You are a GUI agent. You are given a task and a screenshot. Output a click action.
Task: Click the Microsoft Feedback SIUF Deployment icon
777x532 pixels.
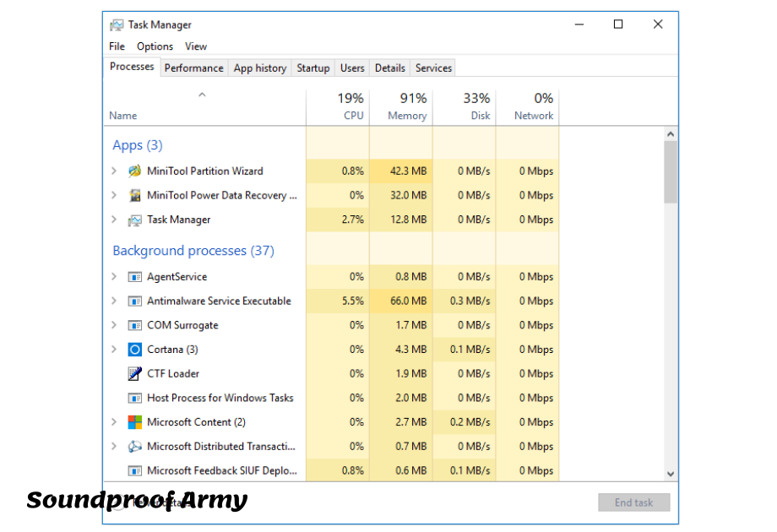click(x=135, y=471)
